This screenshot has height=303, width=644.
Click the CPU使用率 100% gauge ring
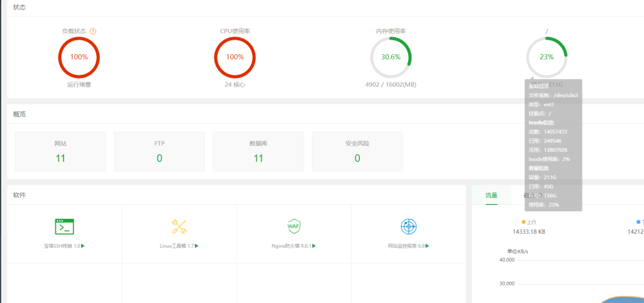(235, 57)
